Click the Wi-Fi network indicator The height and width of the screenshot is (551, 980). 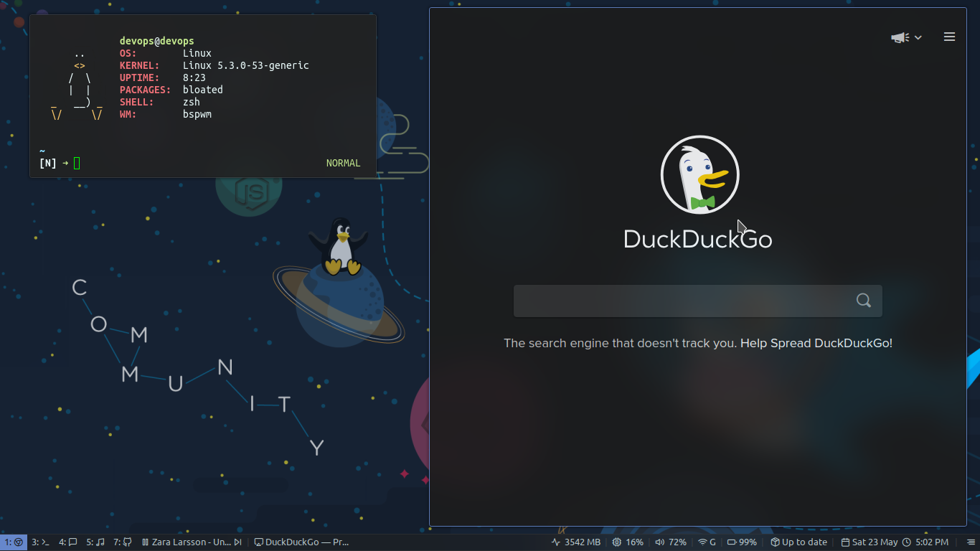707,542
